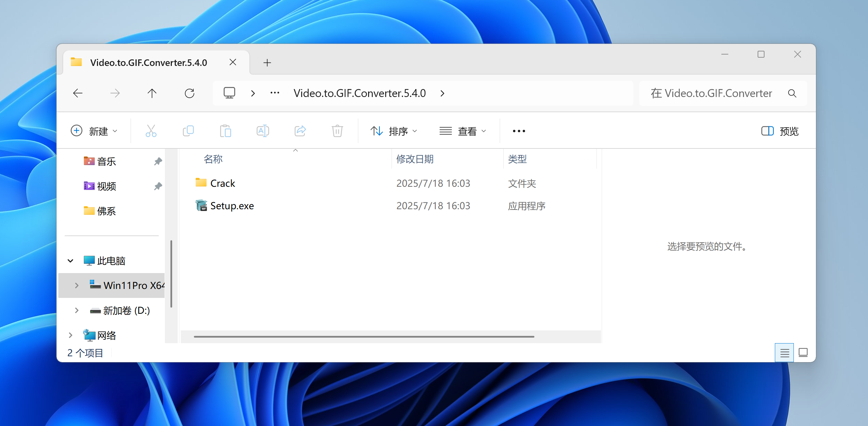The height and width of the screenshot is (426, 868).
Task: Switch to large thumbnails view in status bar
Action: (x=803, y=353)
